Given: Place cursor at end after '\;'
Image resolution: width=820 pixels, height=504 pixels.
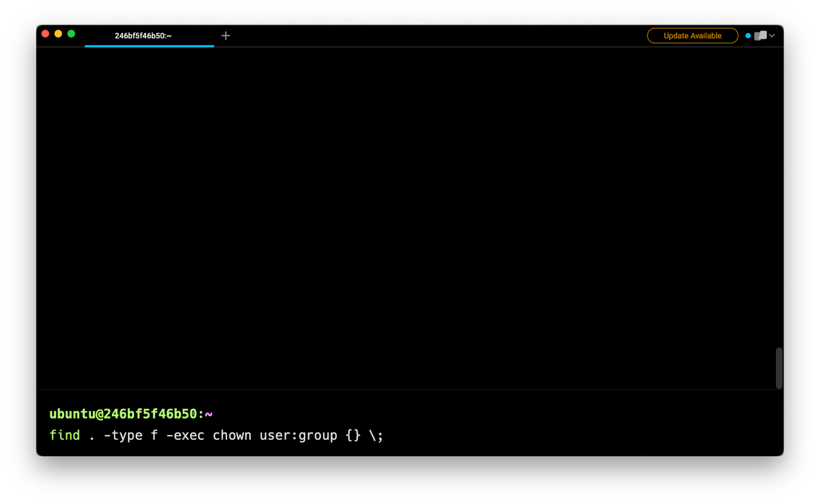Looking at the screenshot, I should (384, 435).
